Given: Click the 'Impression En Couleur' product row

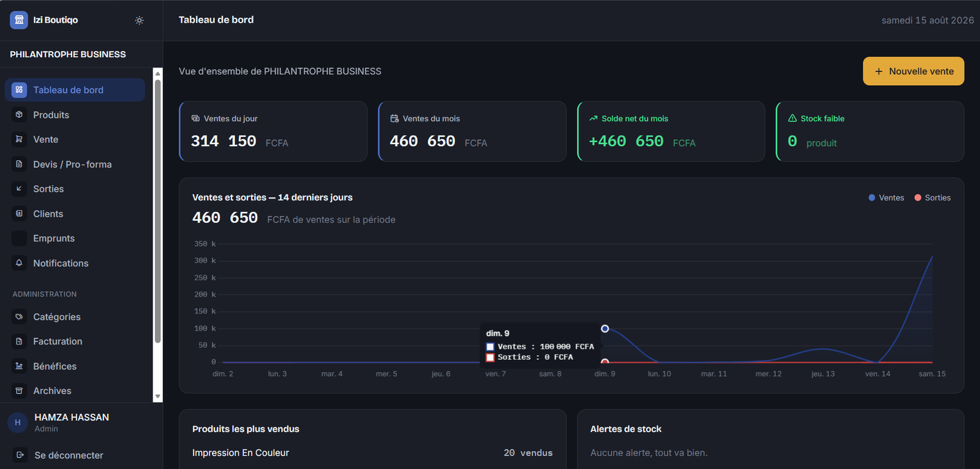Looking at the screenshot, I should (372, 452).
